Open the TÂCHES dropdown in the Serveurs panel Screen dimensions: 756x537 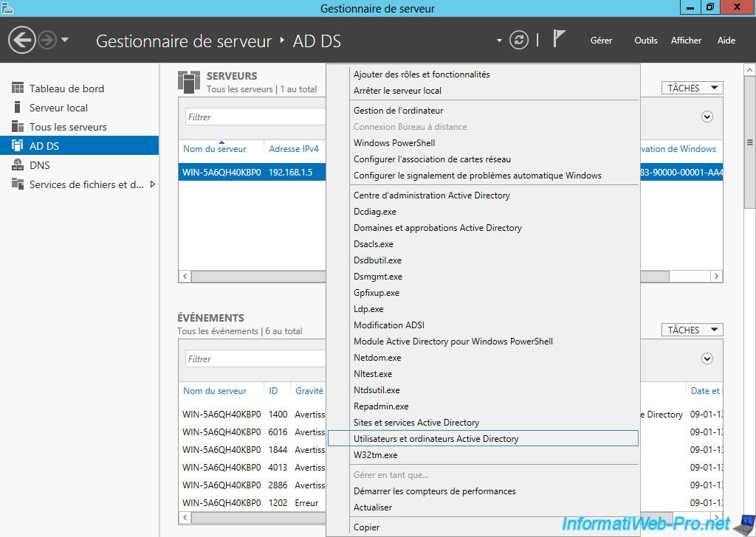coord(691,87)
